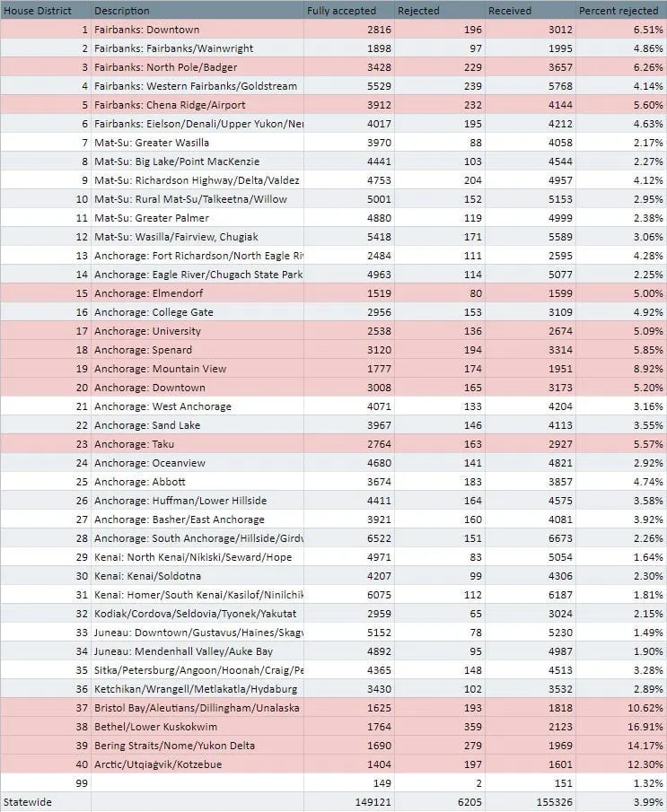
Task: Select the statewide total 155326 received
Action: pos(555,802)
